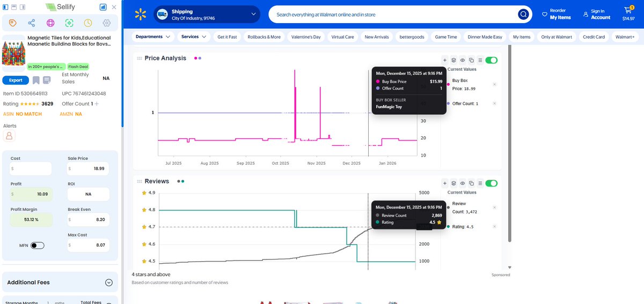Image resolution: width=644 pixels, height=304 pixels.
Task: Open the Departments dropdown
Action: pos(153,37)
